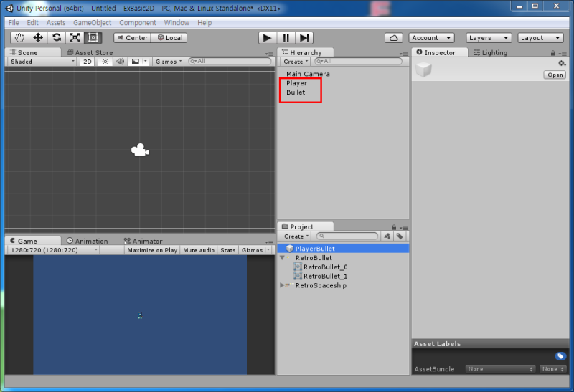This screenshot has height=392, width=574.
Task: Toggle scene audio speaker icon
Action: click(x=120, y=62)
